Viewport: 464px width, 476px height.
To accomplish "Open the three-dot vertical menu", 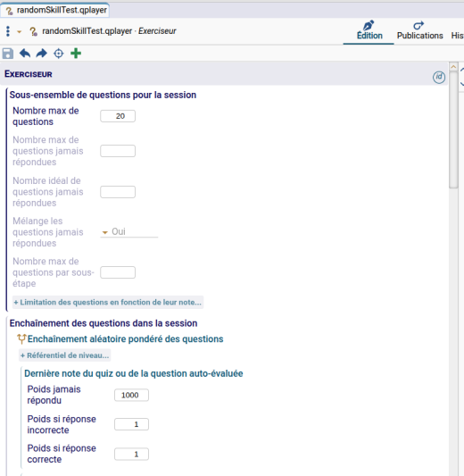I will [x=8, y=31].
